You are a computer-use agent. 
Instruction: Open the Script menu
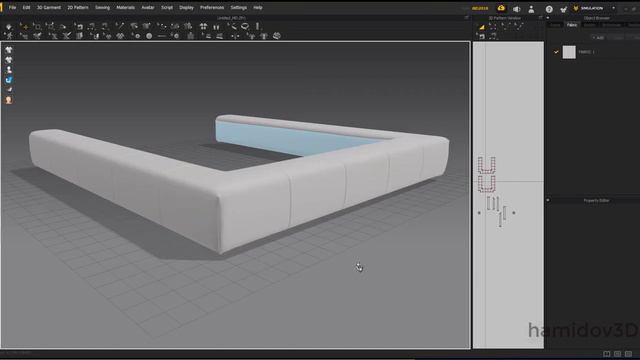click(x=167, y=7)
